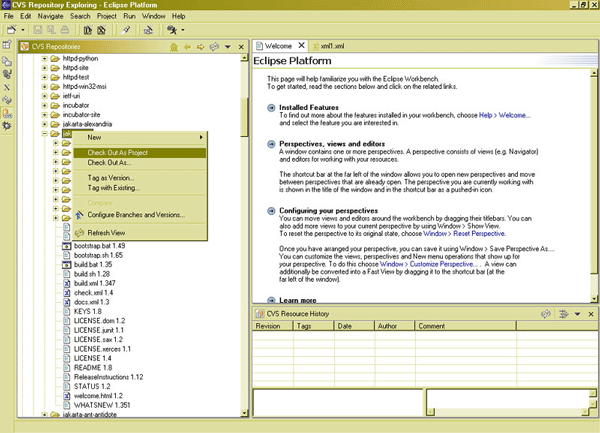Expand the jakarta-alexandria folder
The image size is (600, 433).
pyautogui.click(x=44, y=124)
